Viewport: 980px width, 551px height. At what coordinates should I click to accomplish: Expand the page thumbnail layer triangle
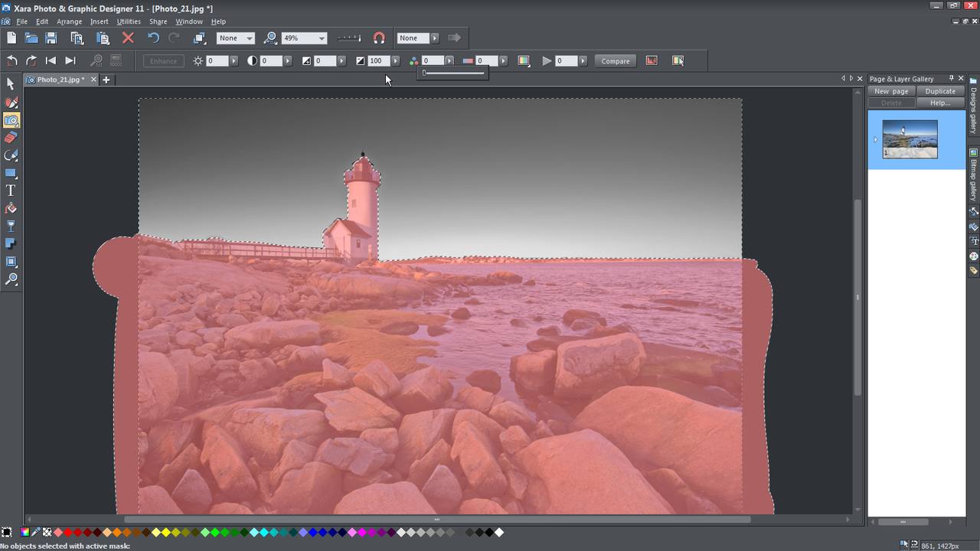875,139
